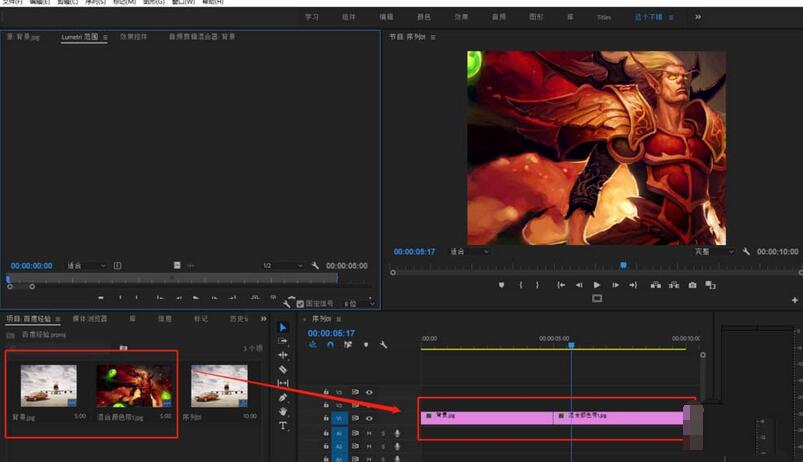
Task: Toggle visibility eye of video track V1
Action: [x=369, y=418]
